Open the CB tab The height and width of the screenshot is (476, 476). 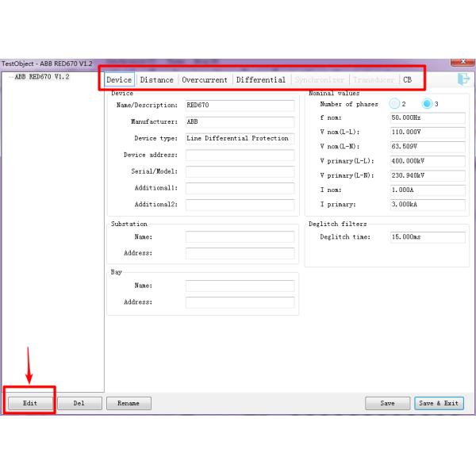(x=408, y=80)
